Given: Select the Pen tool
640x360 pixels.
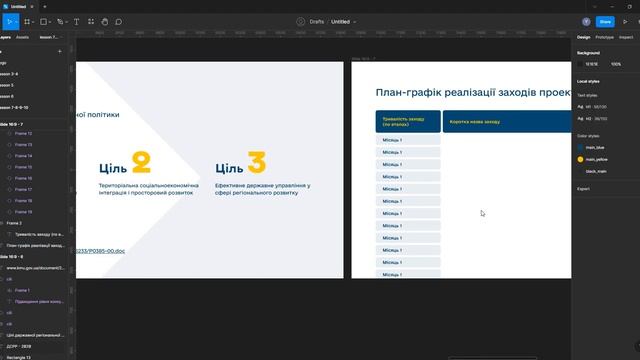Looking at the screenshot, I should pyautogui.click(x=60, y=22).
